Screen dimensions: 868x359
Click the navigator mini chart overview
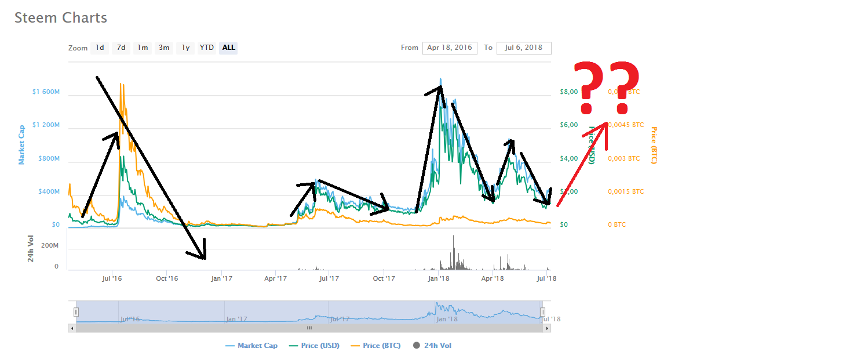pos(309,312)
